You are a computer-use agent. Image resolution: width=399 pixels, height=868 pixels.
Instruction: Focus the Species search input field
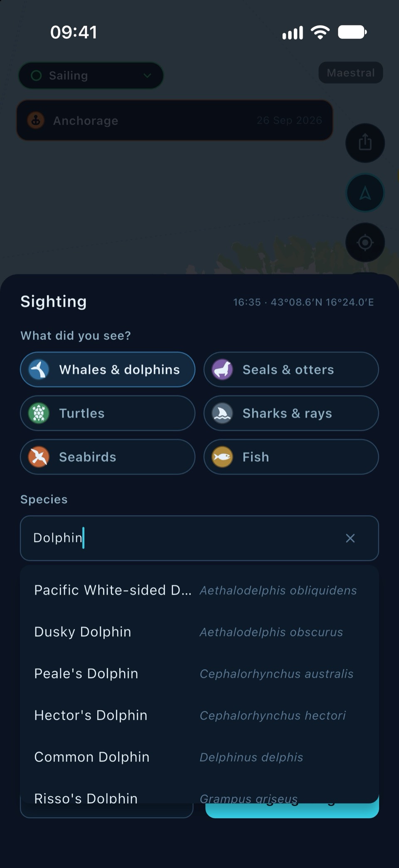tap(199, 538)
